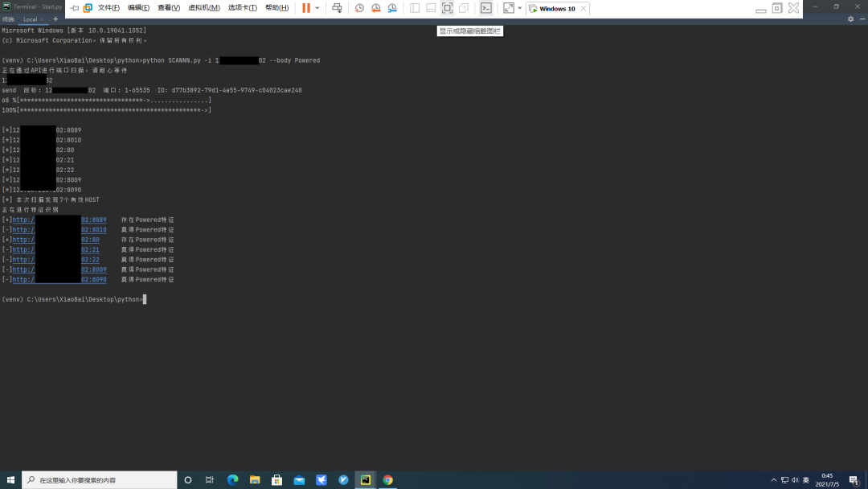
Task: Open the 虚拟机(M) menu
Action: [204, 8]
